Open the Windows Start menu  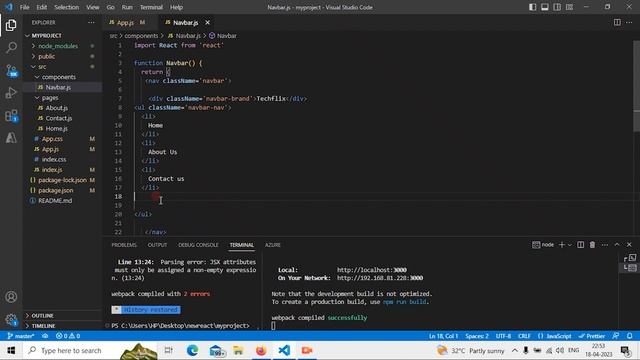coord(11,351)
